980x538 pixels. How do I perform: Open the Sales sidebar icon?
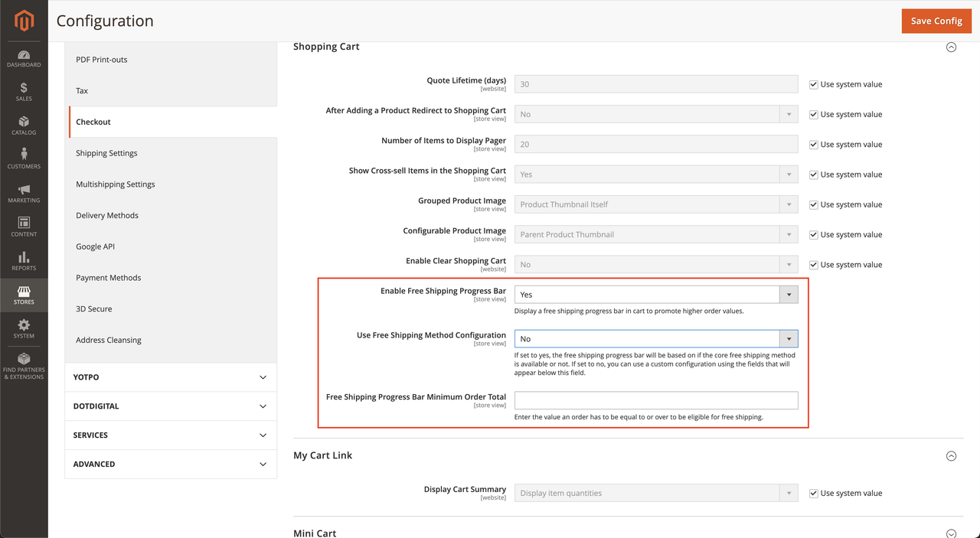(24, 93)
